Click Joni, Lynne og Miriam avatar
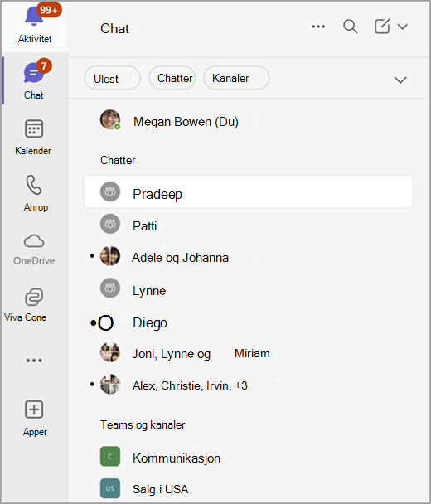Viewport: 431px width, 504px height. click(x=110, y=352)
